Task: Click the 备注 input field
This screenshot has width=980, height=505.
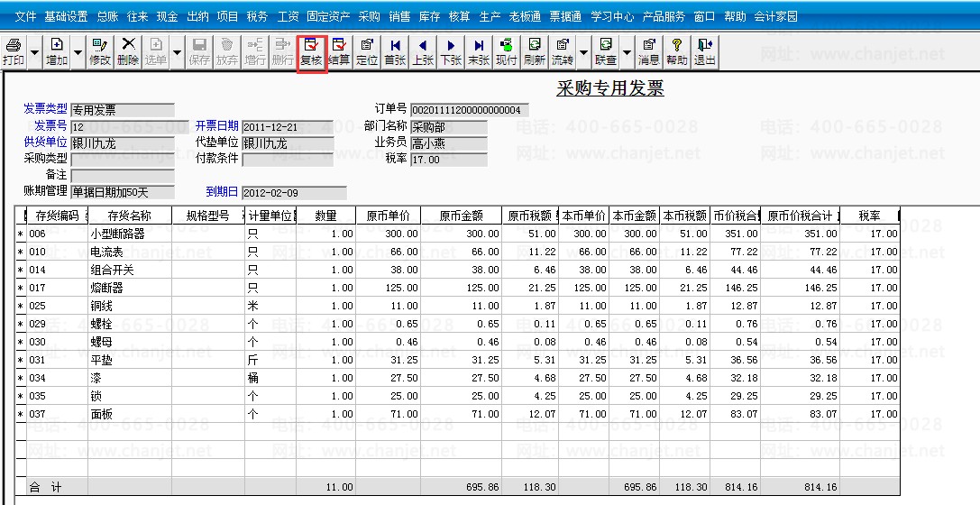Action: click(x=123, y=176)
